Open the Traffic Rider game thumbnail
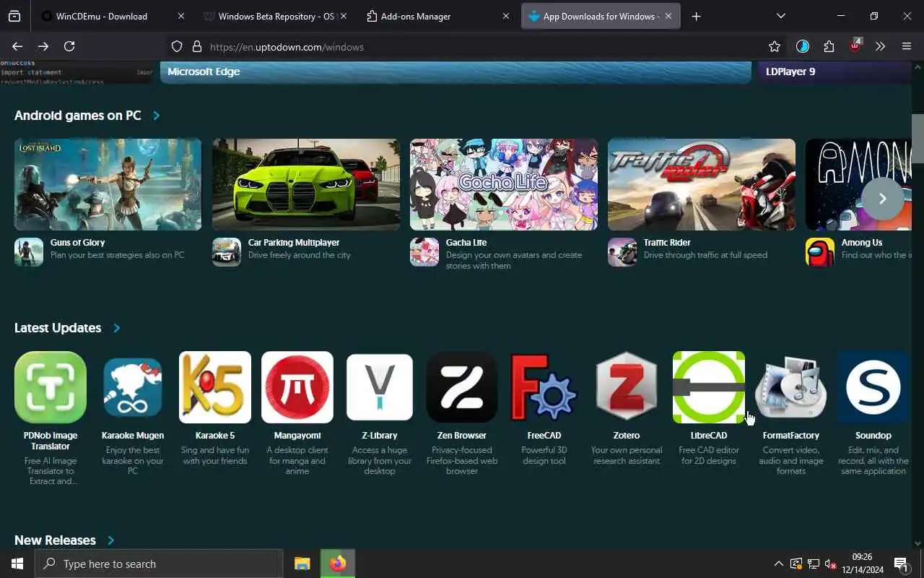The width and height of the screenshot is (924, 578). [702, 184]
